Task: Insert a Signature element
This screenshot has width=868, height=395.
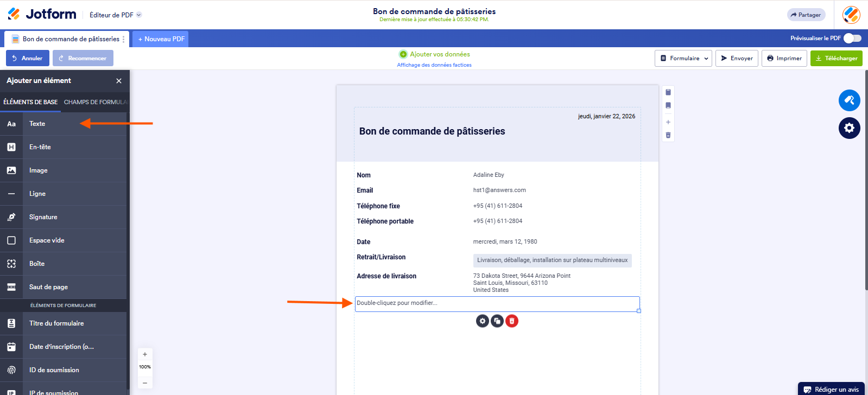Action: [63, 217]
